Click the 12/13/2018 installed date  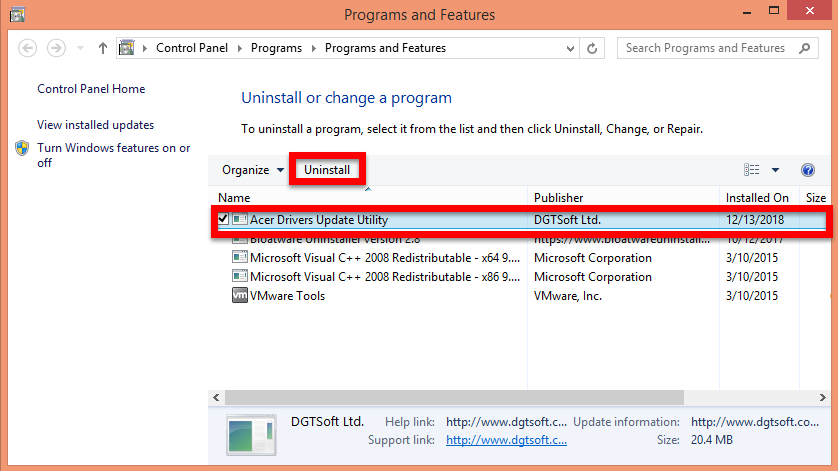(755, 220)
